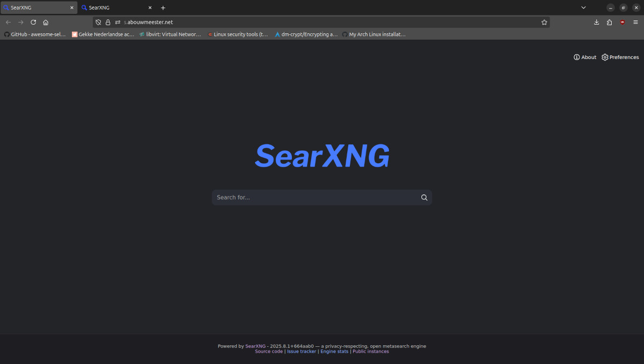Viewport: 644px width, 364px height.
Task: Open Gekke Nederlandse bookmark folder
Action: pyautogui.click(x=103, y=34)
